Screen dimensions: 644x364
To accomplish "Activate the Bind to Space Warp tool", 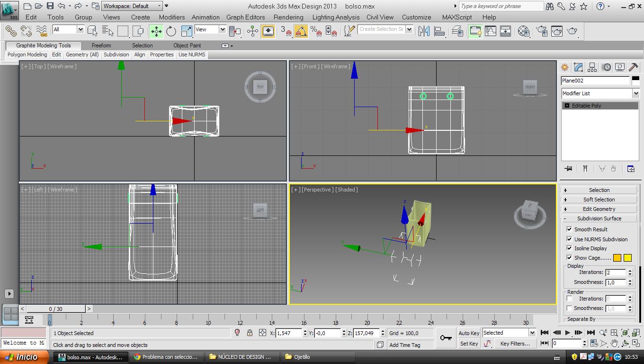I will point(42,31).
